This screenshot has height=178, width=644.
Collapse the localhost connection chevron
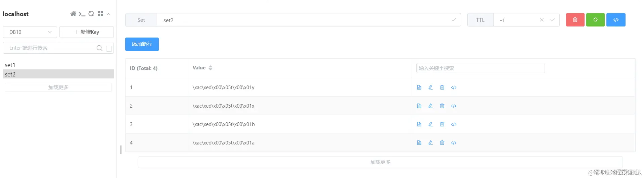tap(108, 14)
